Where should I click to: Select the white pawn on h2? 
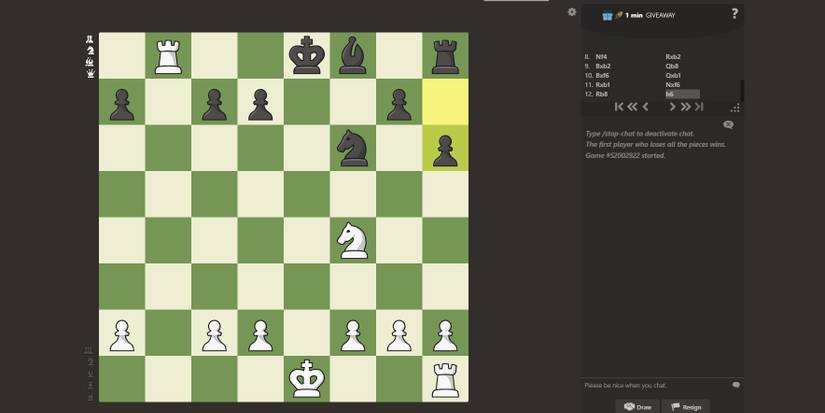(x=446, y=335)
